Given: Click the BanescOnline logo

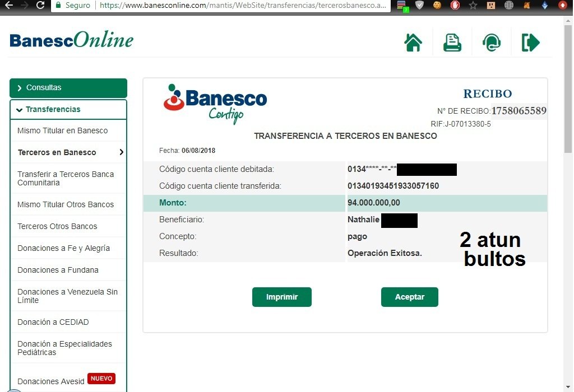Looking at the screenshot, I should [71, 40].
